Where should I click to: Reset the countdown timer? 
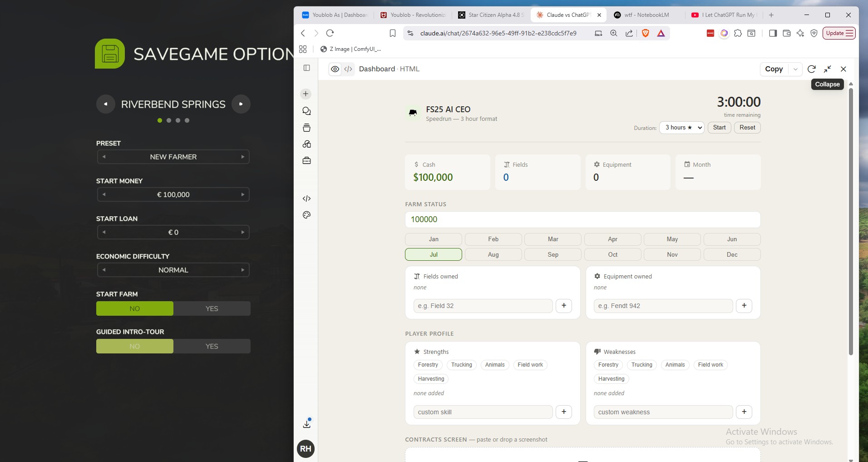[x=747, y=128]
